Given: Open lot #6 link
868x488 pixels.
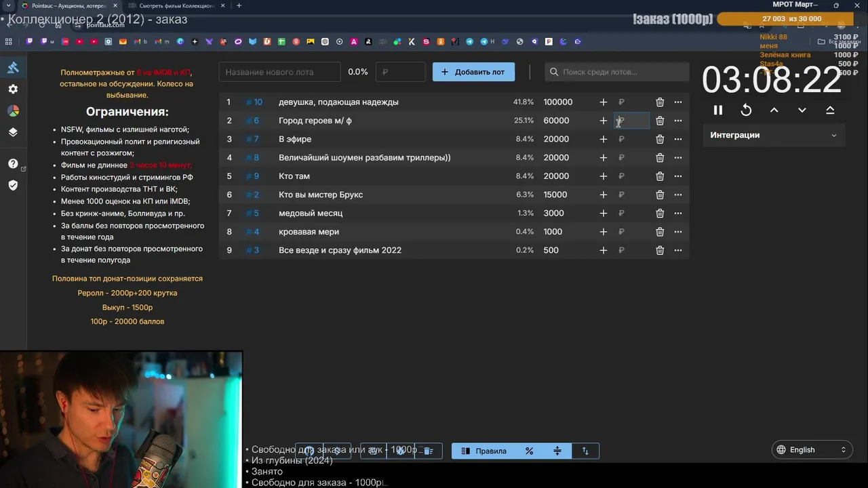Looking at the screenshot, I should click(x=252, y=121).
